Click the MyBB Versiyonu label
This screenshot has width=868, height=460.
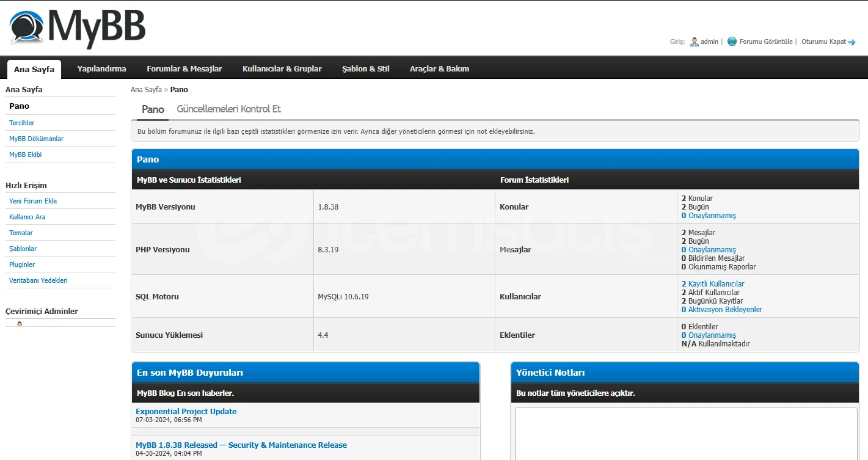coord(166,207)
